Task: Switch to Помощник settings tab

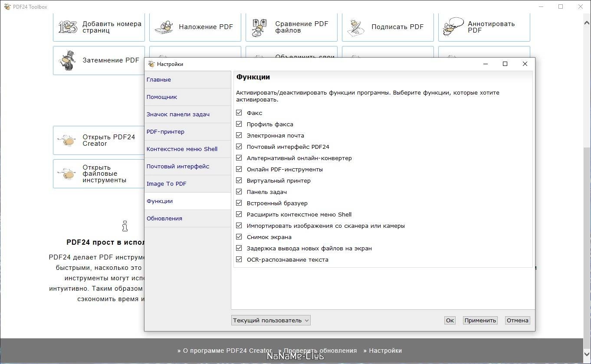Action: click(187, 97)
